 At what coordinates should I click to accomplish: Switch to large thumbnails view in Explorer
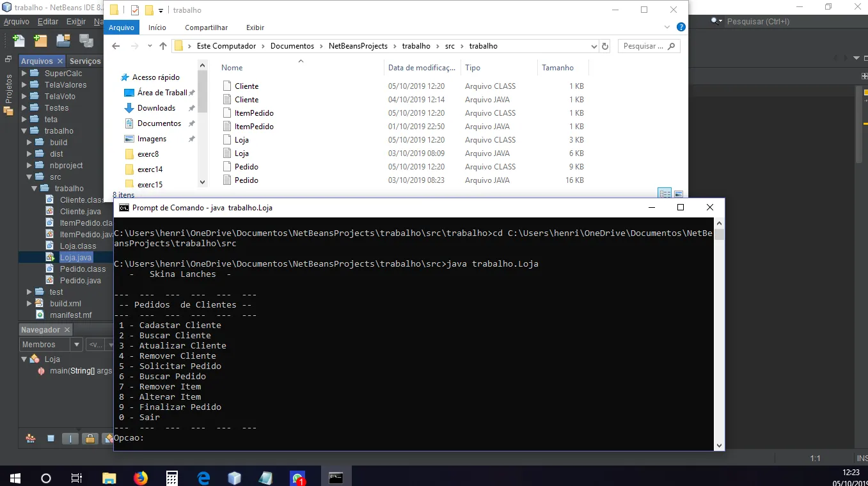coord(679,194)
